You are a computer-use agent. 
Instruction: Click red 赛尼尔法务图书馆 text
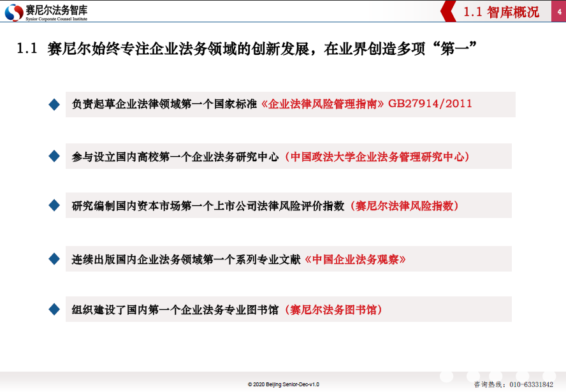[333, 310]
